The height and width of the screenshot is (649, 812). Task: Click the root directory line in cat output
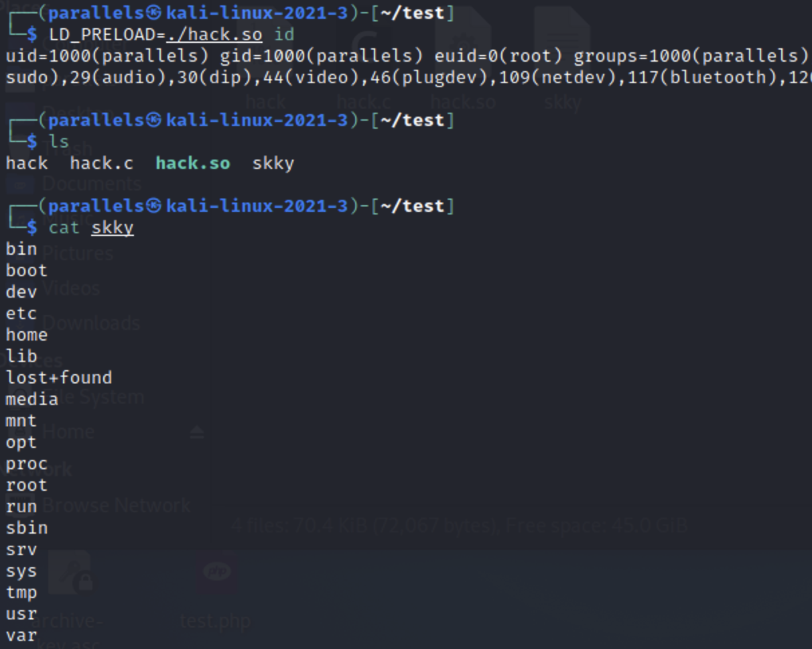[x=27, y=485]
